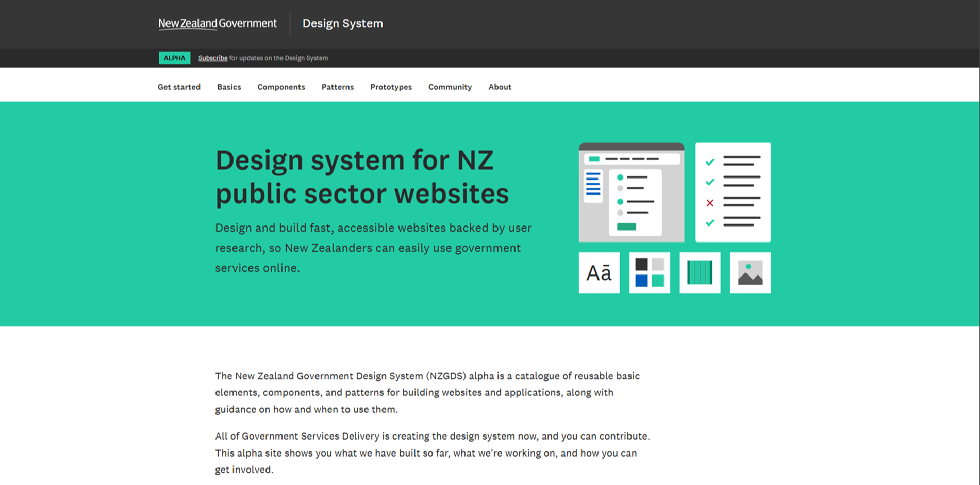Screen dimensions: 980x485
Task: Click the red cross in the checklist
Action: point(710,203)
